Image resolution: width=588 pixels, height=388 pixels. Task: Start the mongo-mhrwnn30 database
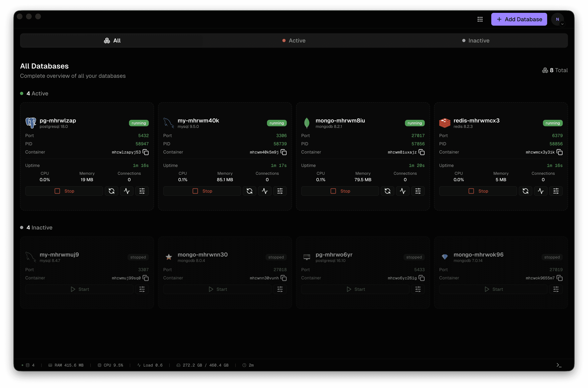(x=217, y=289)
